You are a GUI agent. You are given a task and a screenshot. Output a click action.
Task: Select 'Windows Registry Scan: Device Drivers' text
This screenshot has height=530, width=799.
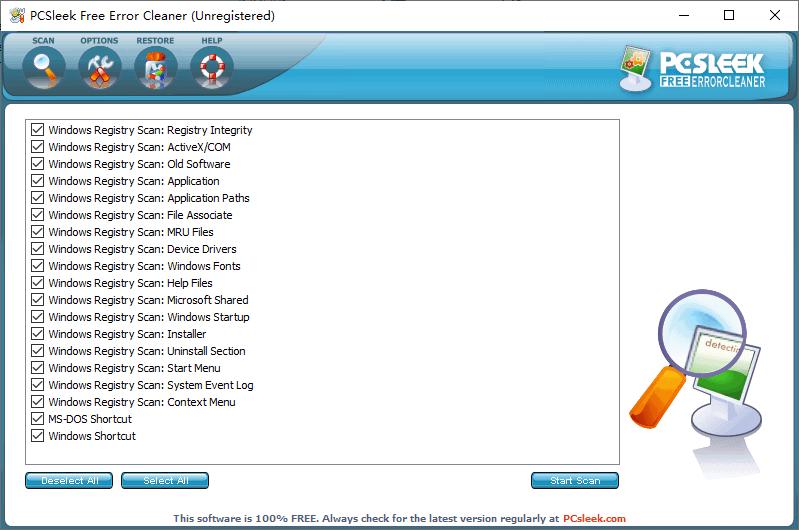pyautogui.click(x=143, y=249)
